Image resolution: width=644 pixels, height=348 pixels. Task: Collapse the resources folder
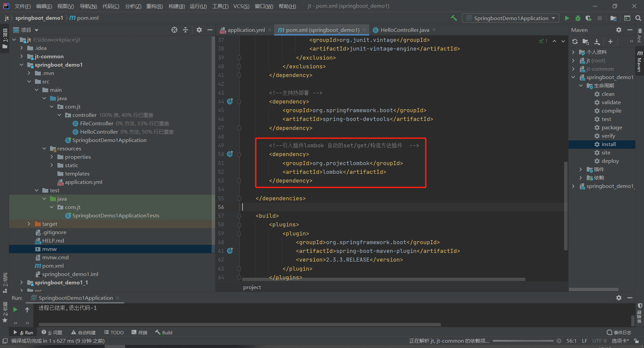[x=44, y=148]
